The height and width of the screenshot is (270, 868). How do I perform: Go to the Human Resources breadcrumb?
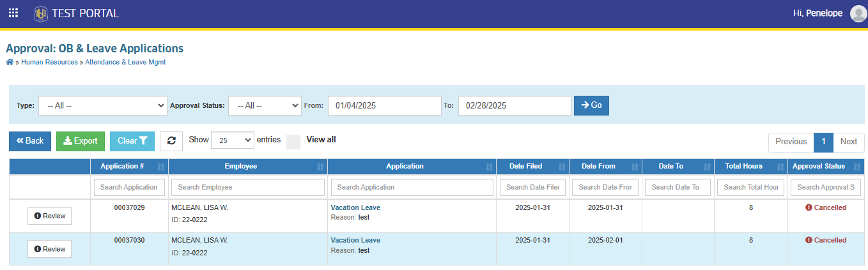point(49,63)
